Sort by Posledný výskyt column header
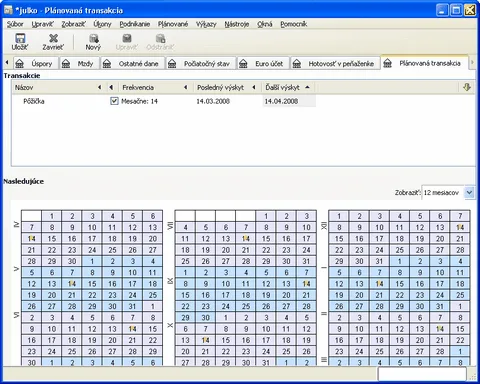The width and height of the screenshot is (480, 384). click(220, 87)
